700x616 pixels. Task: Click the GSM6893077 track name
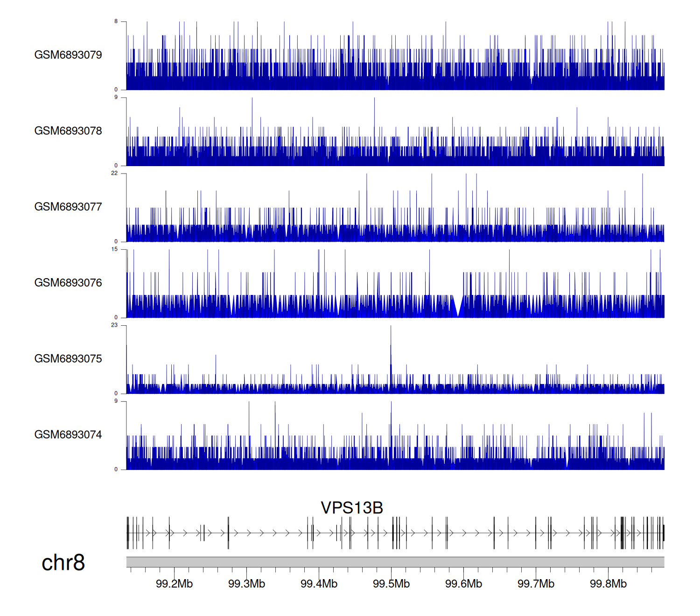click(68, 207)
